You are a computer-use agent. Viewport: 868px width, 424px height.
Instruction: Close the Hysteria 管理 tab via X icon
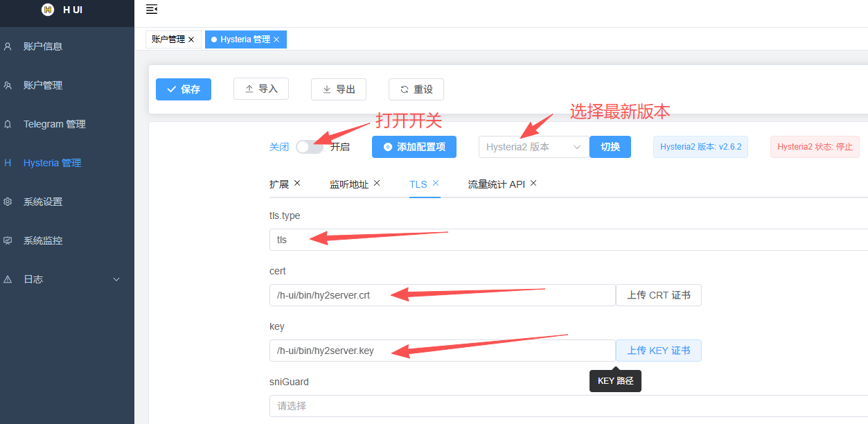coord(276,39)
